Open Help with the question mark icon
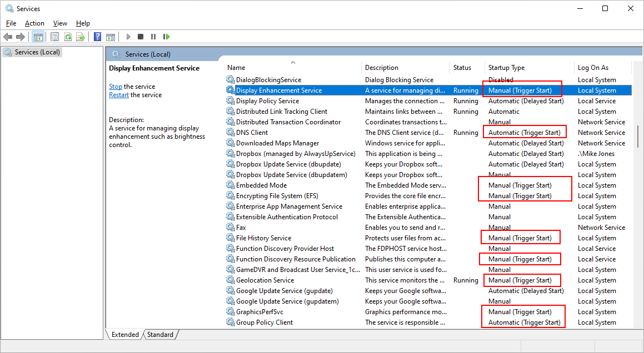Screen dimensions: 644x353 97,37
